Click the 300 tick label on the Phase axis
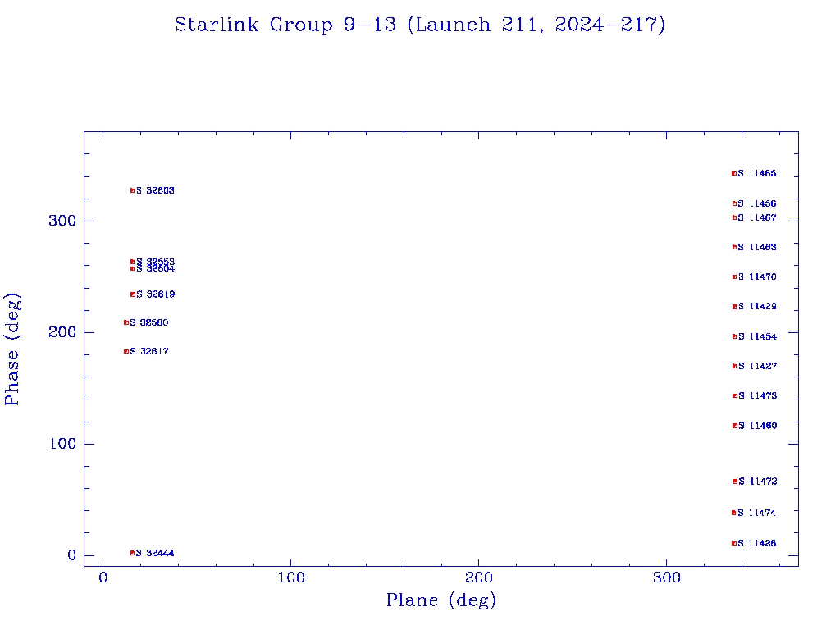840x630 pixels. pyautogui.click(x=62, y=221)
